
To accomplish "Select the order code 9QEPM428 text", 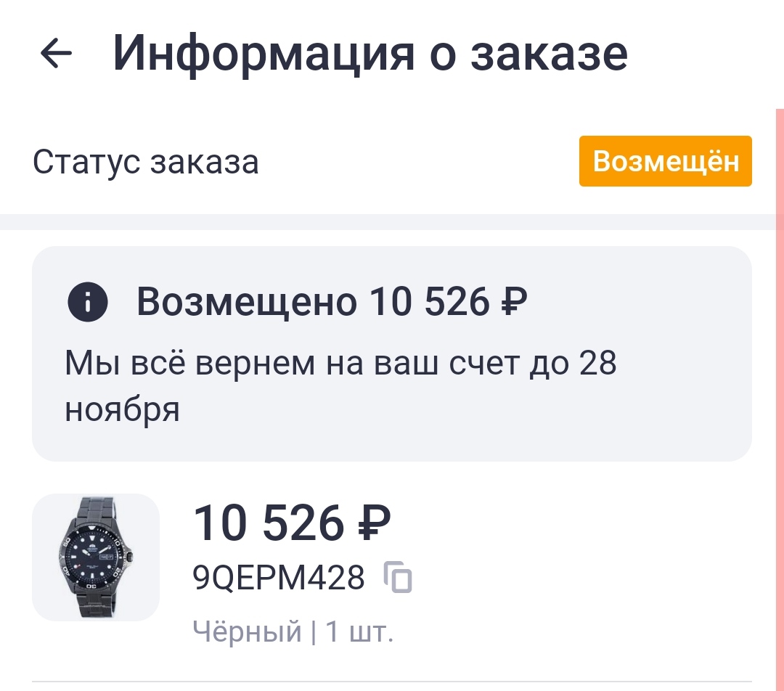I will pos(279,578).
